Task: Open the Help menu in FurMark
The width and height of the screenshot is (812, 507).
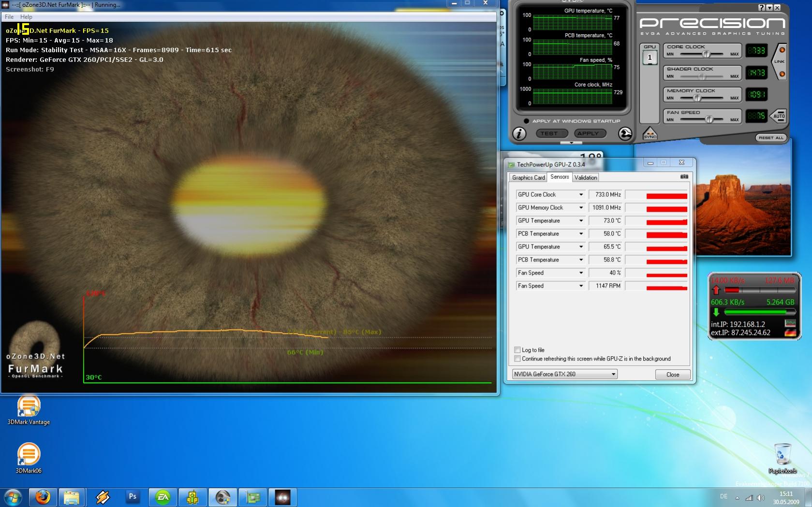Action: click(x=26, y=17)
